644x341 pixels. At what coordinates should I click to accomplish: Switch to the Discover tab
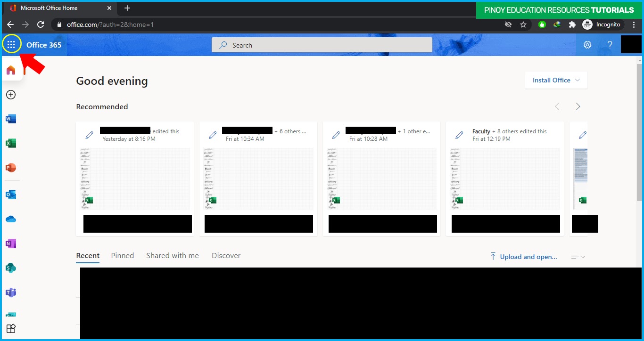click(226, 256)
